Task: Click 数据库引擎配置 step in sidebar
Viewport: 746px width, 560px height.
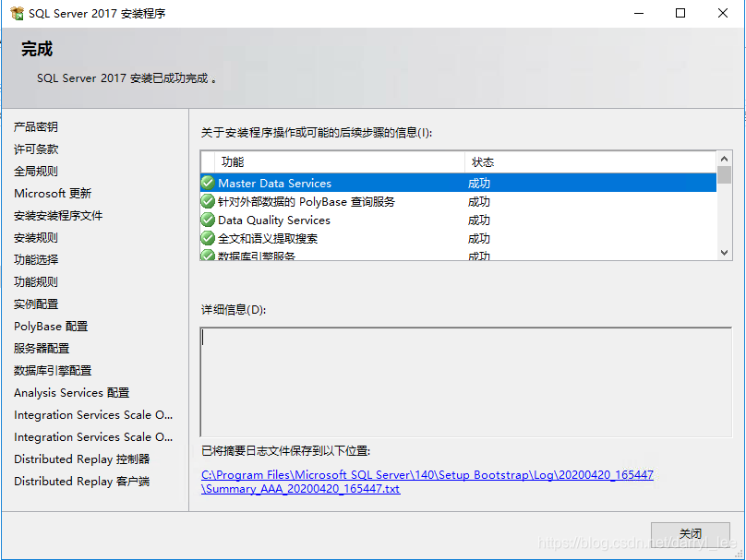Action: 53,370
